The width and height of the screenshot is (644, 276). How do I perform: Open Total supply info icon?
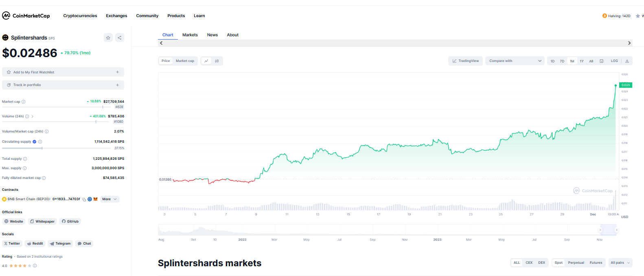[25, 159]
